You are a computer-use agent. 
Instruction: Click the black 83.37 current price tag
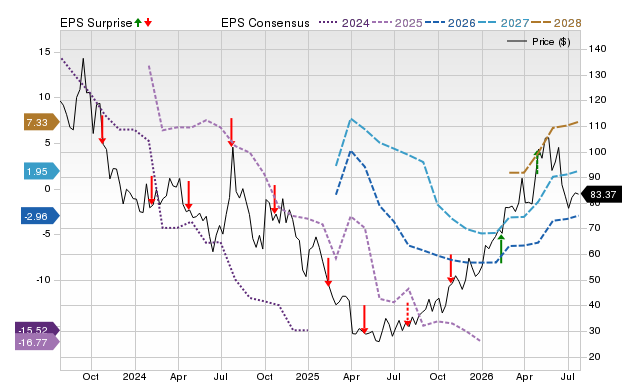(601, 195)
